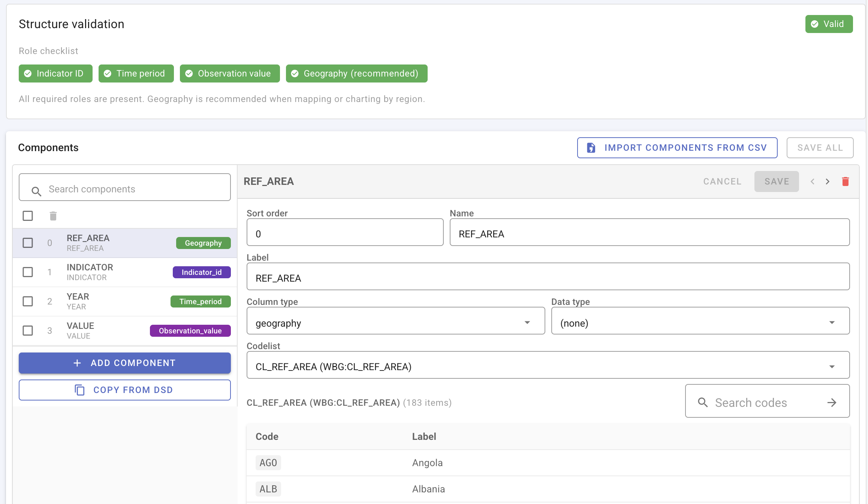Click the Save All button

[x=820, y=148]
